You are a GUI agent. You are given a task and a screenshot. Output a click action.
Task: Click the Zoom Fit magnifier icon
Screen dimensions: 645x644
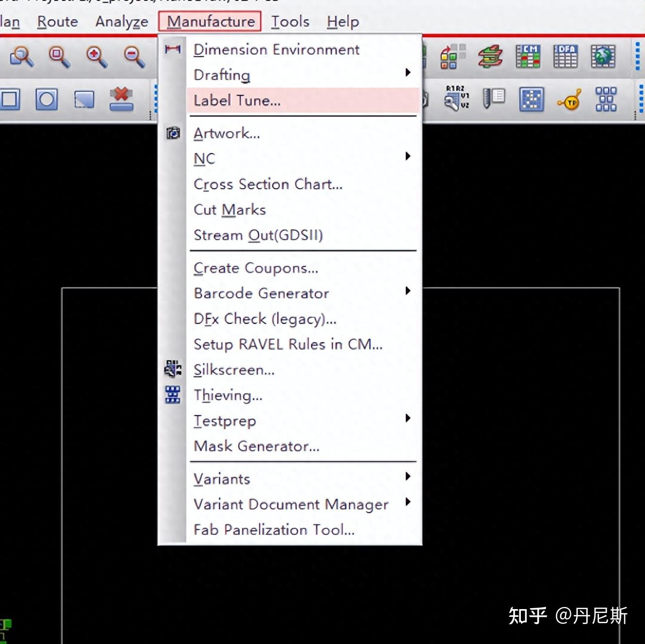59,57
